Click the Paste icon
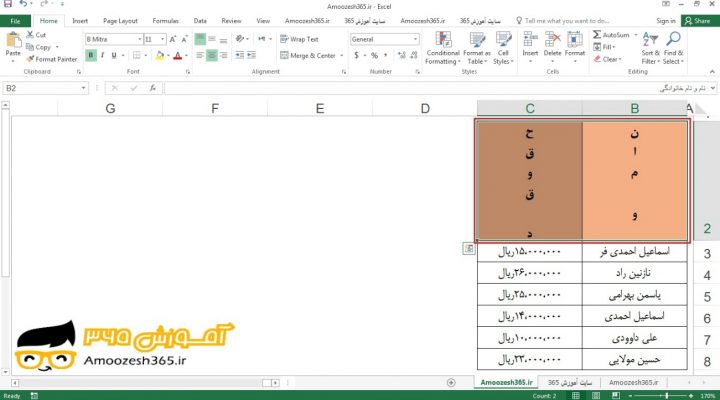The width and height of the screenshot is (720, 400). [13, 40]
